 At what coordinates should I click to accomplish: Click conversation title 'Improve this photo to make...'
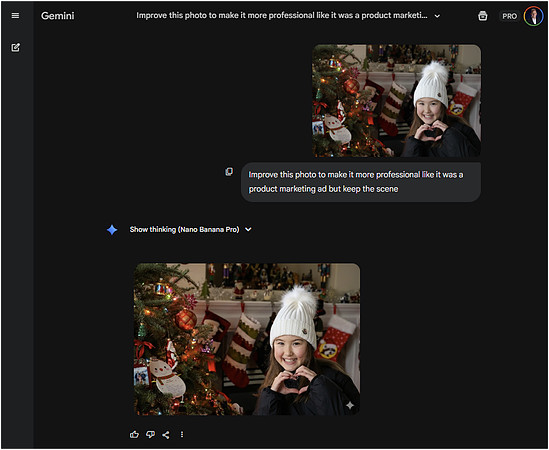pos(282,15)
